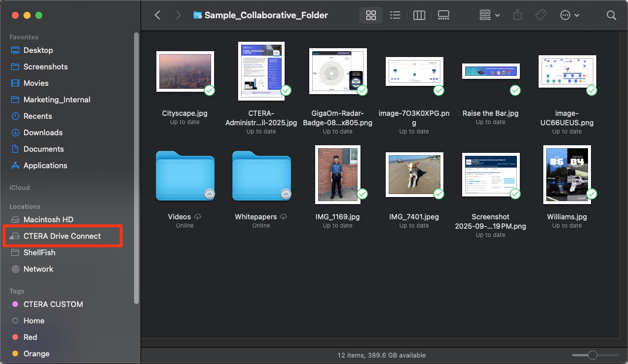Click the Share toolbar icon
The height and width of the screenshot is (364, 628).
pyautogui.click(x=517, y=15)
